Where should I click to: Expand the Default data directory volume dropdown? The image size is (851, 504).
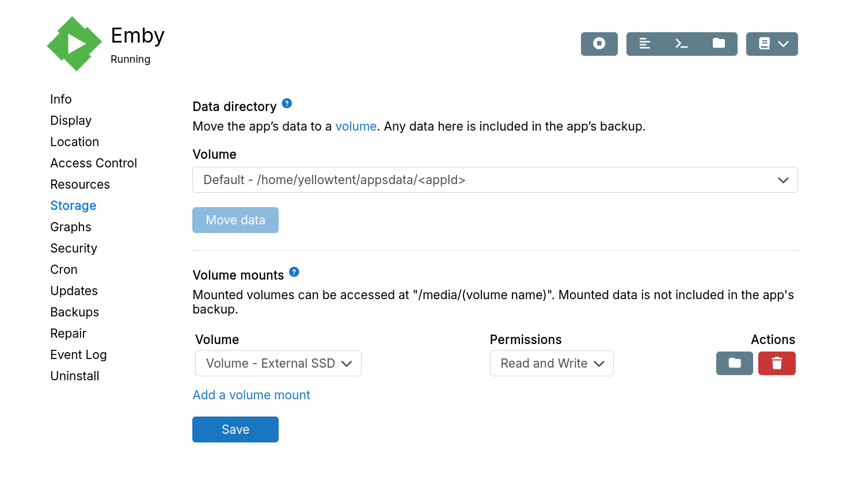pyautogui.click(x=495, y=180)
